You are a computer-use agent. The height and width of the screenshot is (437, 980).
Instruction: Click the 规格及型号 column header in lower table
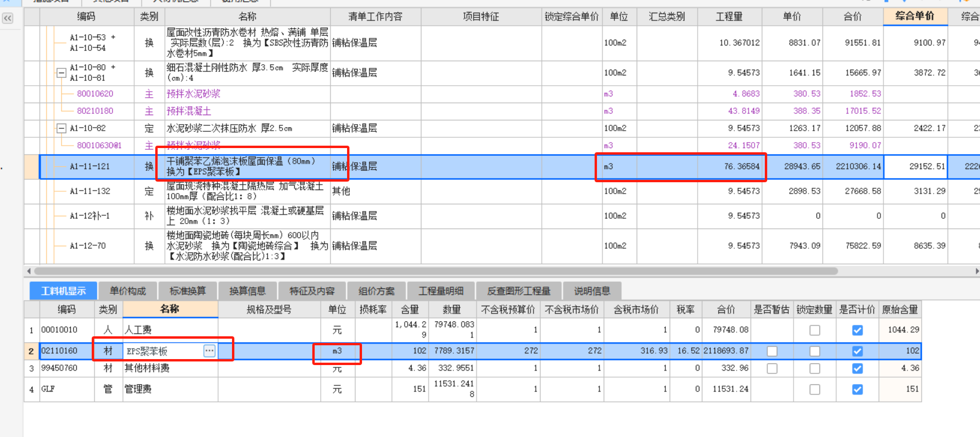tap(269, 309)
